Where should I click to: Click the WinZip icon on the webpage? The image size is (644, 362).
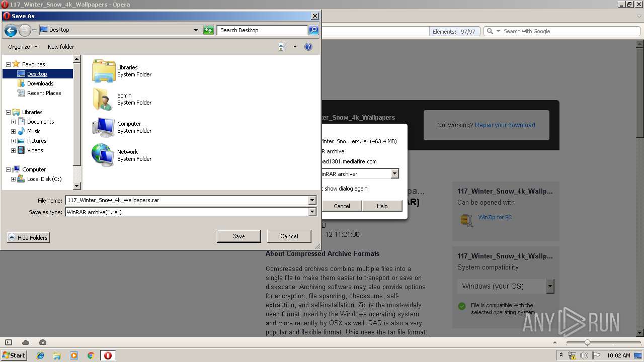coord(466,220)
